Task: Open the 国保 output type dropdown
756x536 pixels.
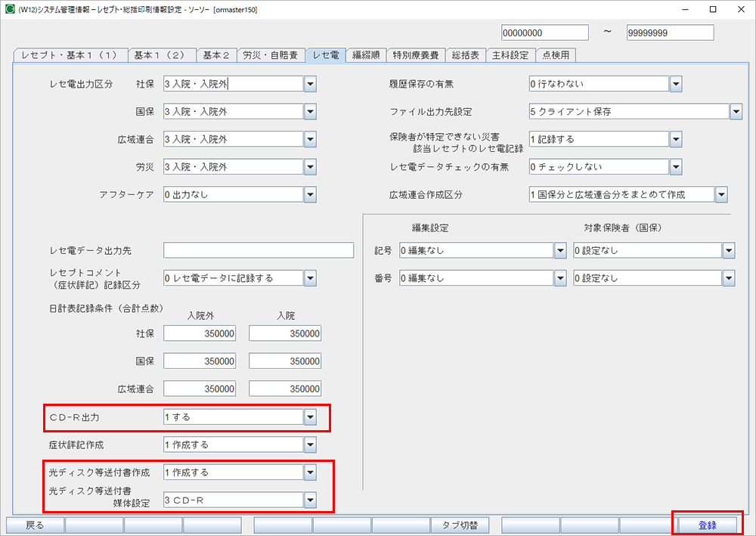Action: click(x=309, y=111)
